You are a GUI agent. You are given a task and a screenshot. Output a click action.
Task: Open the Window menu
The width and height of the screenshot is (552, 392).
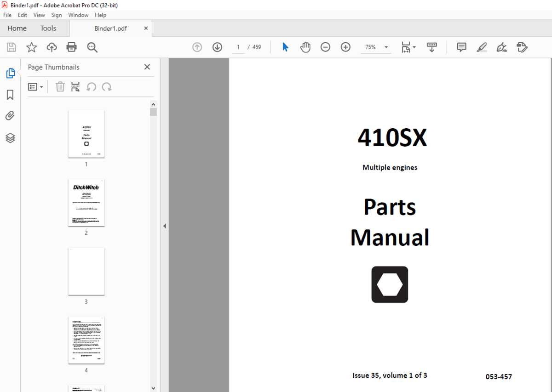(x=78, y=15)
